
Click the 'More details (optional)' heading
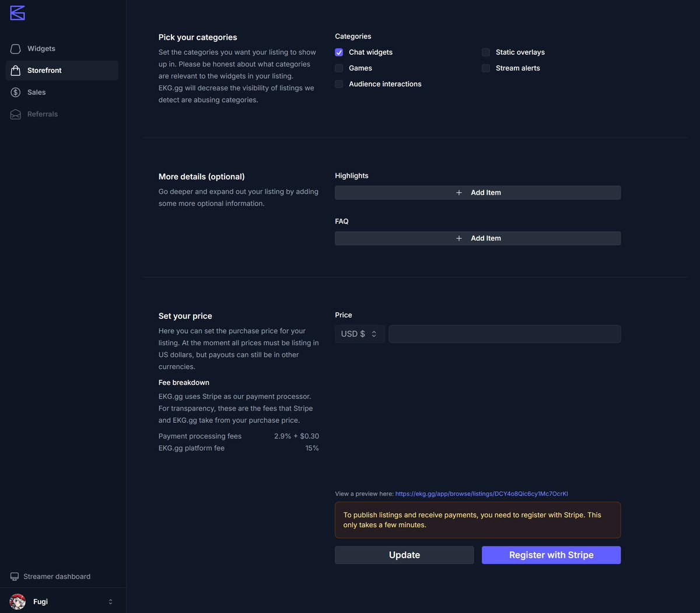coord(202,177)
